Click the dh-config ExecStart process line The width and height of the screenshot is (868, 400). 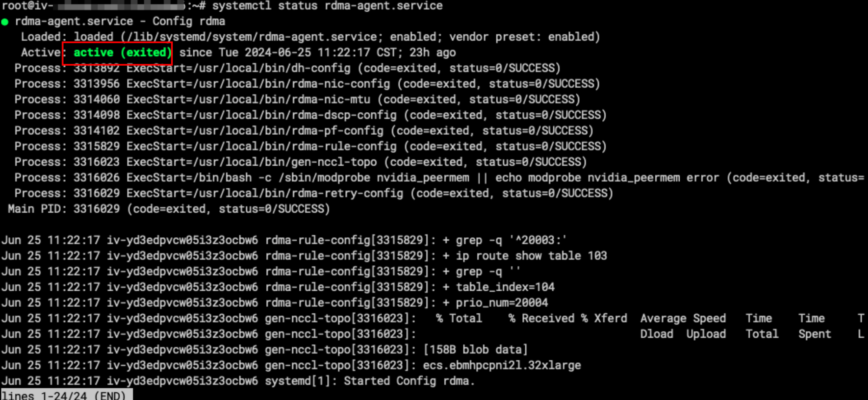pos(288,68)
